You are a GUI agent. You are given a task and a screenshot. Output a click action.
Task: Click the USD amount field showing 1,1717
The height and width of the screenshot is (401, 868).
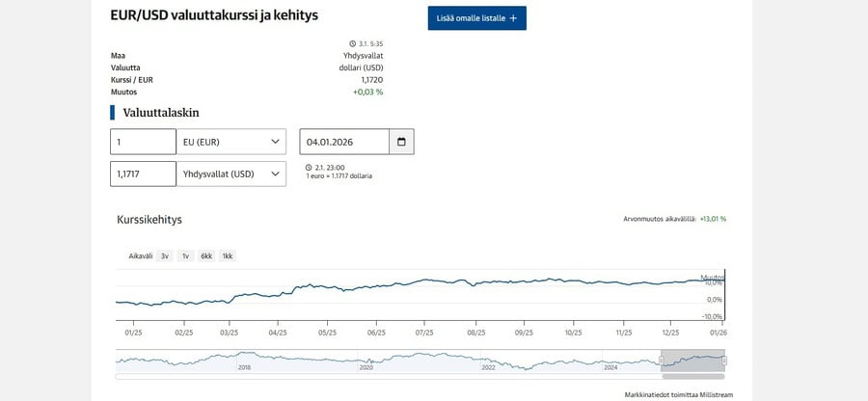coord(144,174)
